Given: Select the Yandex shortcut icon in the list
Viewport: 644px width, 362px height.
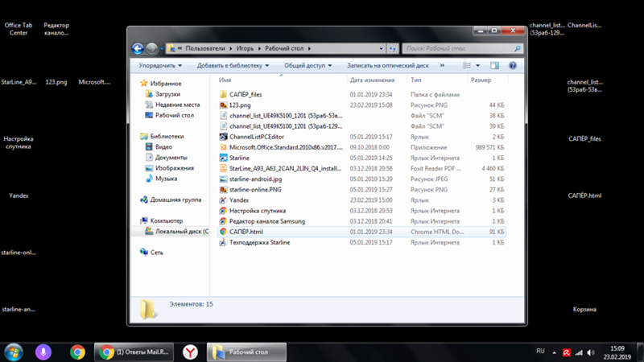Looking at the screenshot, I should coord(223,200).
